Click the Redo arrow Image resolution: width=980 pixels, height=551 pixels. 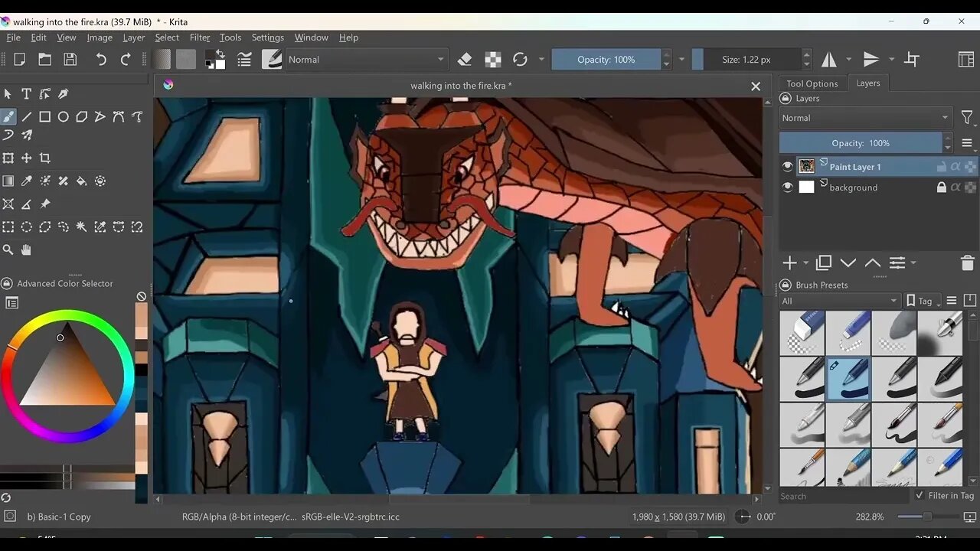coord(126,60)
